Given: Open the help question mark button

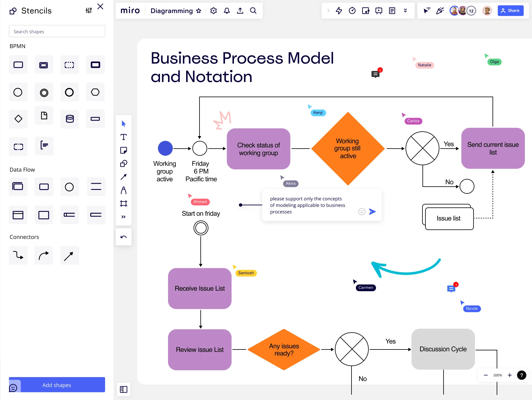Looking at the screenshot, I should tap(522, 375).
